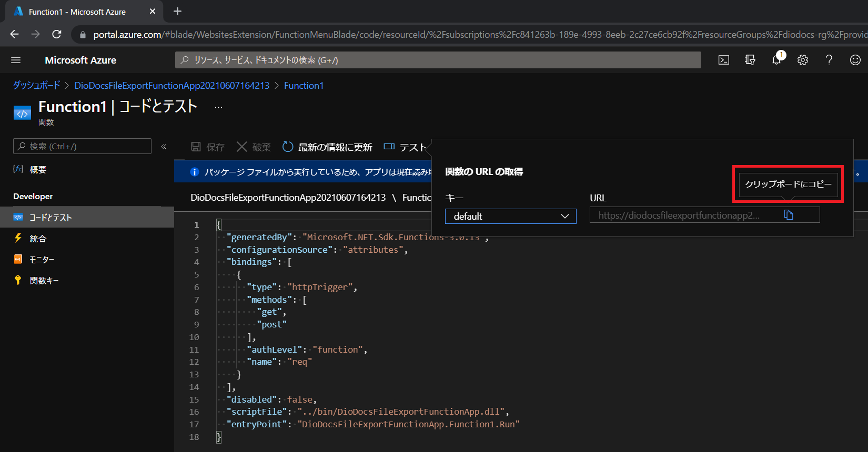Select コードとテスト in the left menu

coord(87,217)
